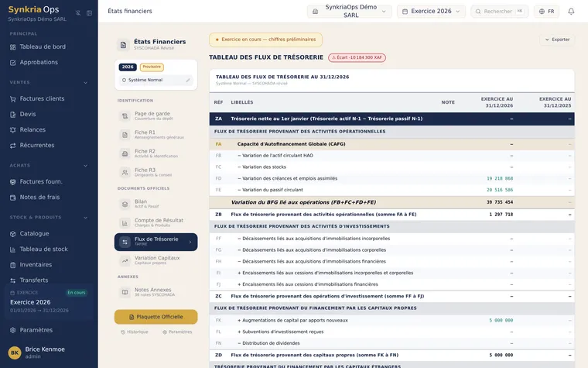Collapse sidebar using the panel icon
This screenshot has width=588, height=368.
coord(89,12)
